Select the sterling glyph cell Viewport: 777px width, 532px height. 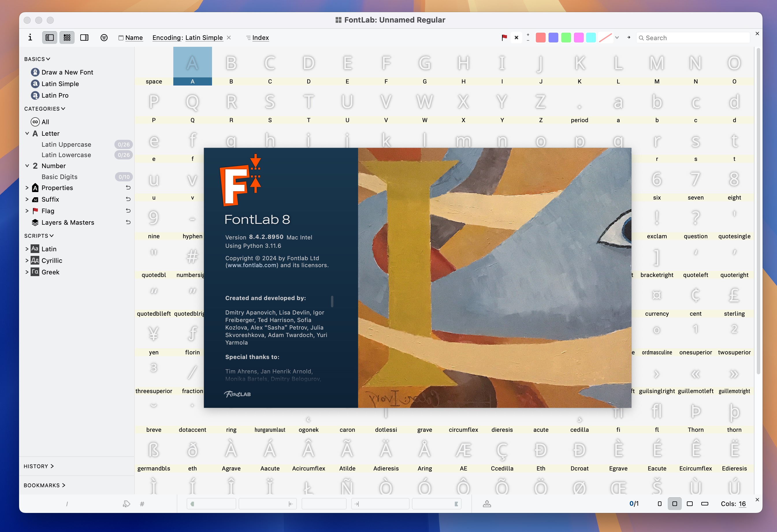[x=734, y=299]
